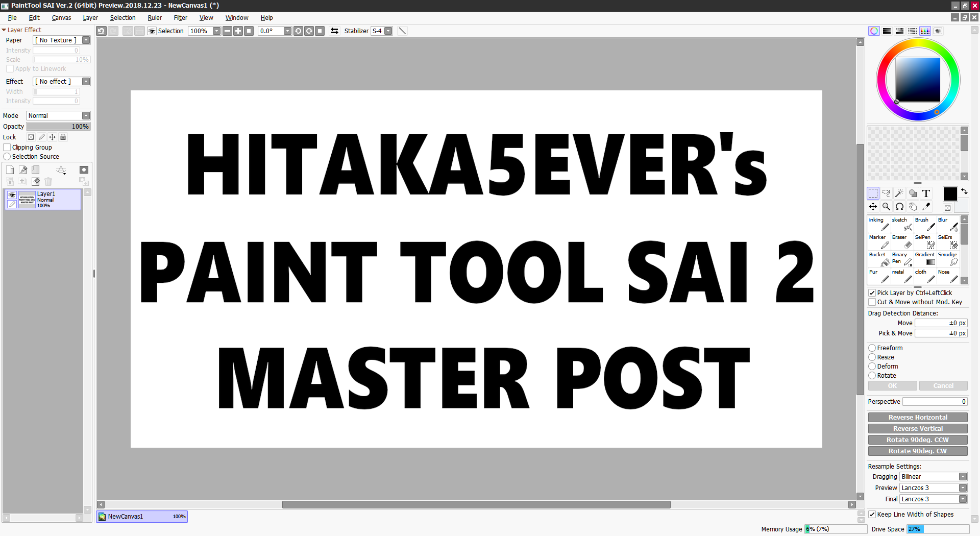980x536 pixels.
Task: Select the Move tool
Action: (x=873, y=207)
